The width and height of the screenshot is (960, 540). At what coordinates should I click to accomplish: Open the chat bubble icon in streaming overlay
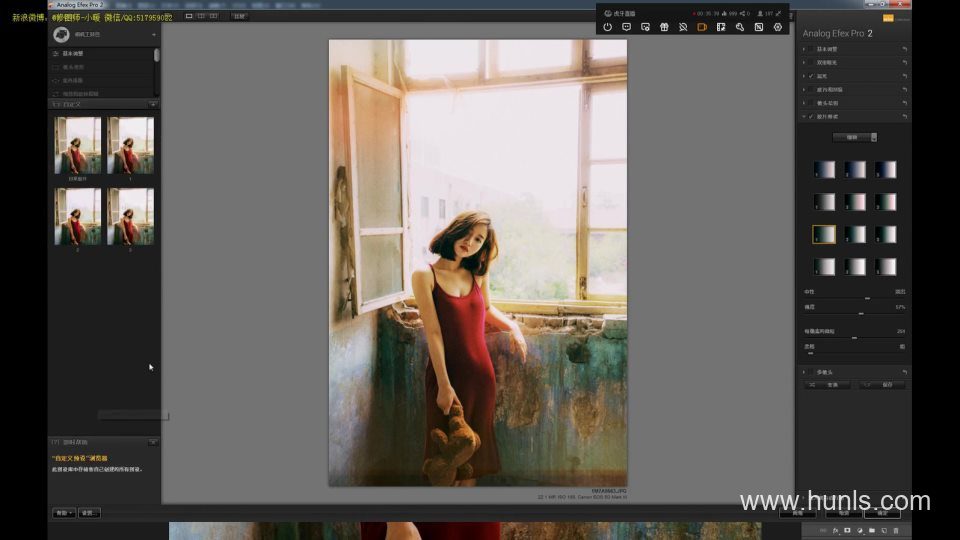[x=626, y=27]
